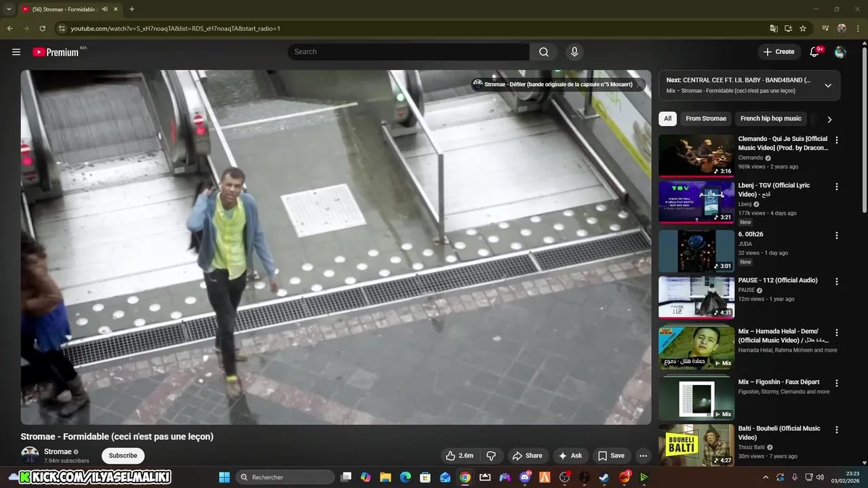Viewport: 868px width, 488px height.
Task: Click the video title 'Stromae - Formidable'
Action: pyautogui.click(x=117, y=436)
